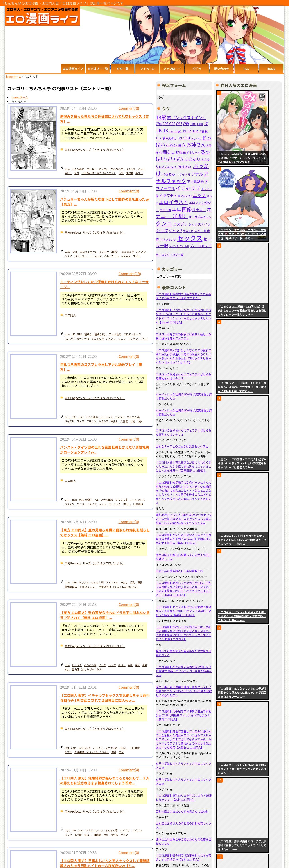Image resolution: width=289 pixels, height=868 pixels.
Task: Click rank 2 badge in popular list
Action: [x=219, y=169]
